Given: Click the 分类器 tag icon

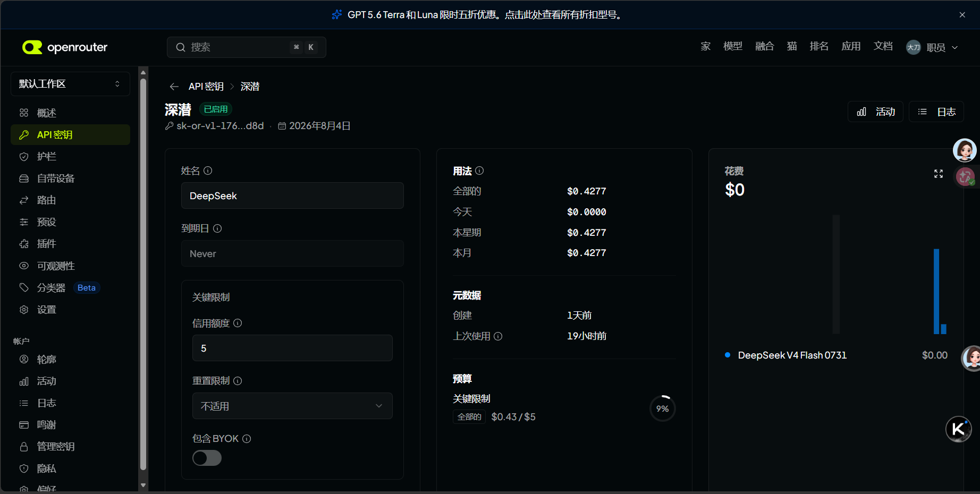Looking at the screenshot, I should [x=24, y=287].
